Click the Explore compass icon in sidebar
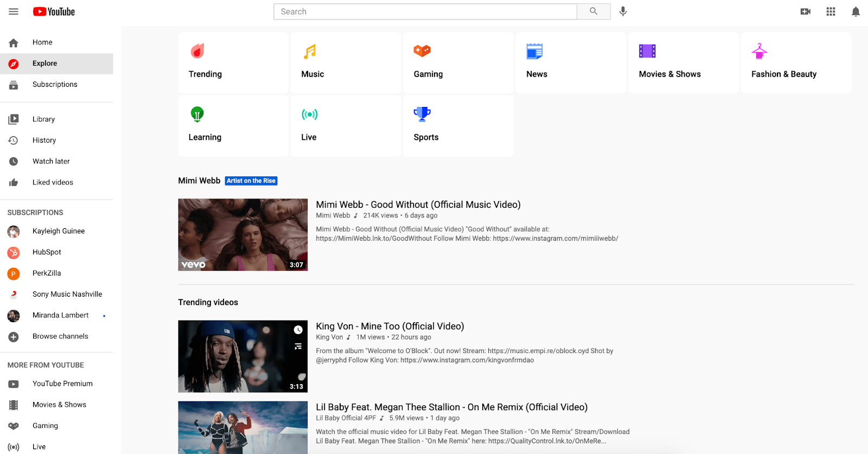Screen dimensions: 868x454 [14, 64]
